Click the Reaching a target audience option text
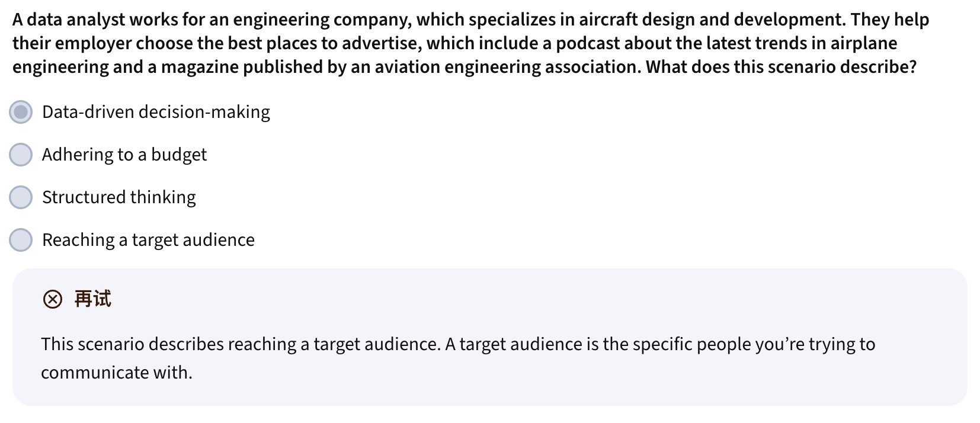The height and width of the screenshot is (423, 980). [148, 240]
